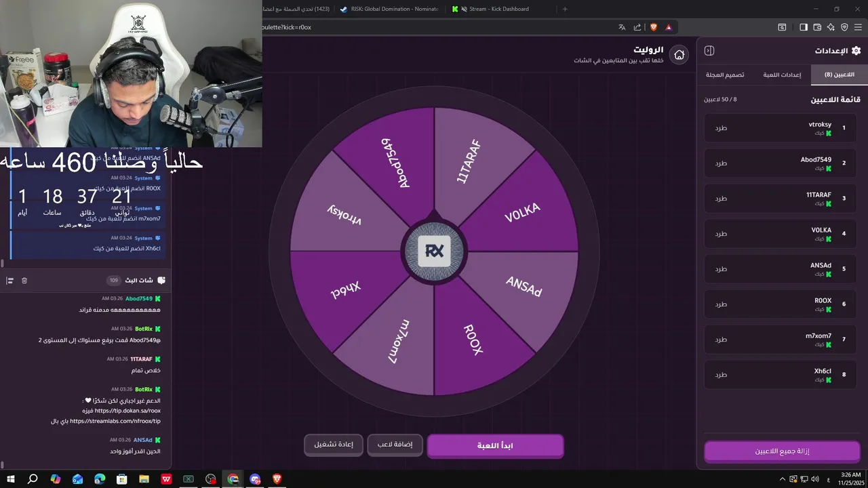Screen dimensions: 868x488
Task: Open the tip.dokan.sa/roox link in chat
Action: click(x=127, y=411)
